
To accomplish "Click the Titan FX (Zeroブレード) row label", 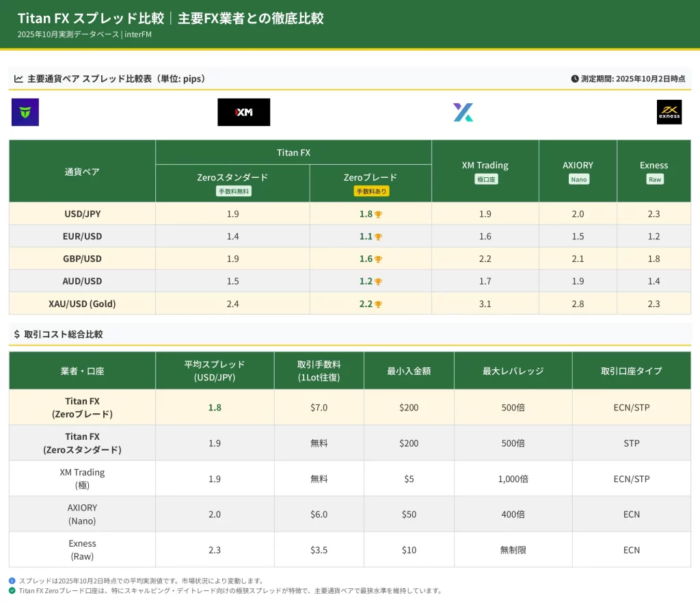I will (x=82, y=408).
